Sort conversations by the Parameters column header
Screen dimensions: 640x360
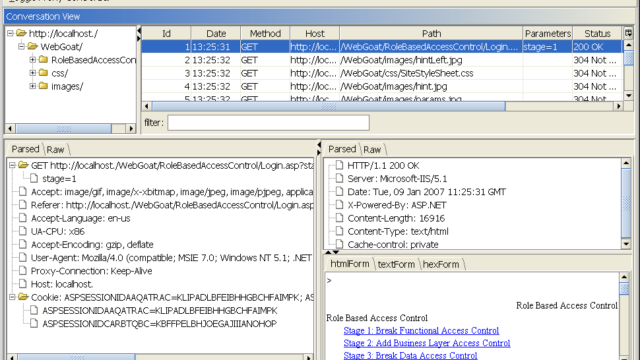point(548,33)
